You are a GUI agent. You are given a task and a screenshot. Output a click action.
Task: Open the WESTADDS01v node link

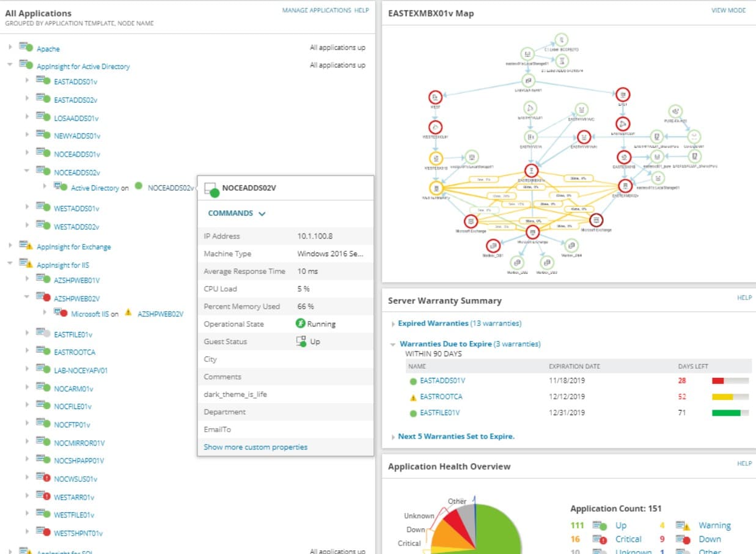76,209
